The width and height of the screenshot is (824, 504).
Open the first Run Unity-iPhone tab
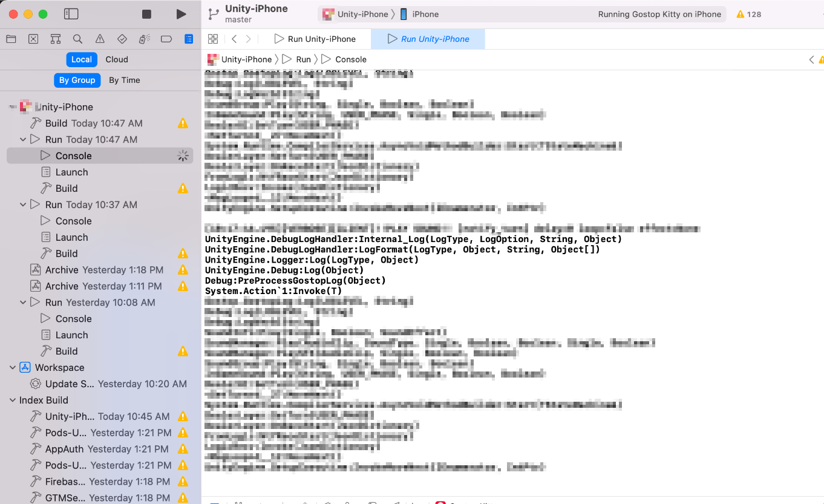point(315,39)
